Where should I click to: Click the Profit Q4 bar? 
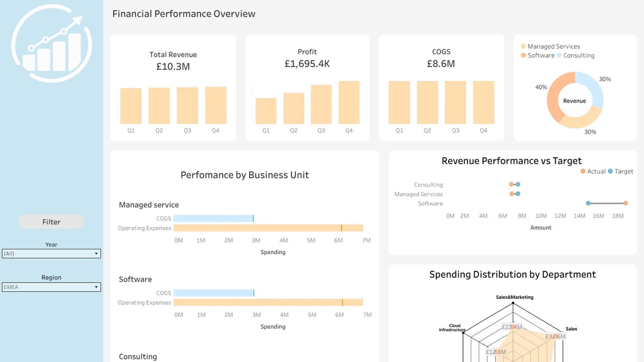(x=349, y=103)
